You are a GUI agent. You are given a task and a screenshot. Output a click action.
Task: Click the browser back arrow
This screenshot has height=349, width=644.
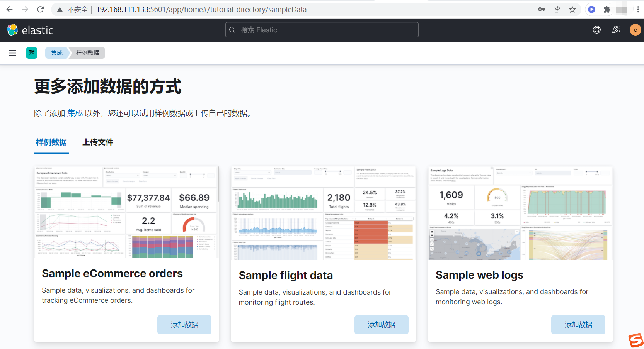point(10,9)
